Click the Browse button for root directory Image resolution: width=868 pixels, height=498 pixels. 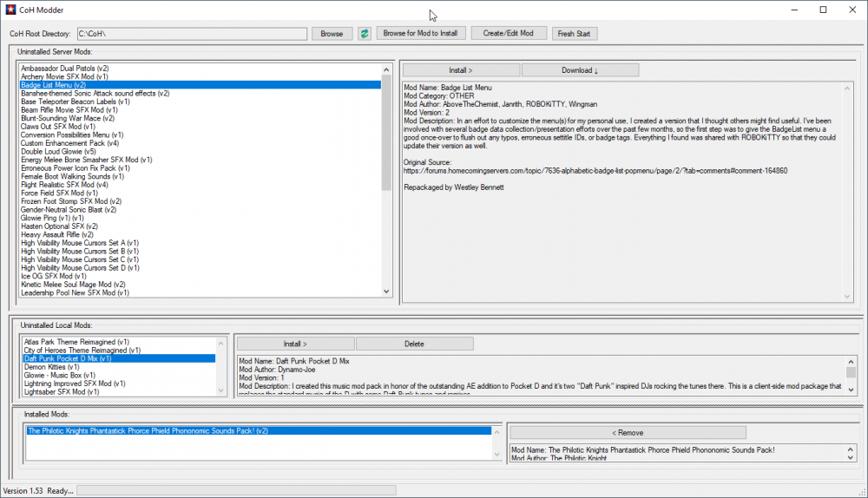[332, 34]
